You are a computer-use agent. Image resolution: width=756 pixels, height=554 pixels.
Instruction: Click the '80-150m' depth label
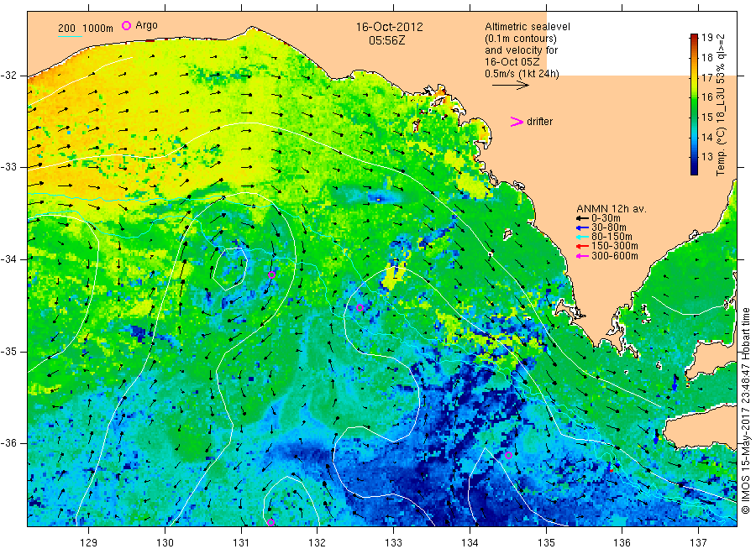[x=612, y=237]
